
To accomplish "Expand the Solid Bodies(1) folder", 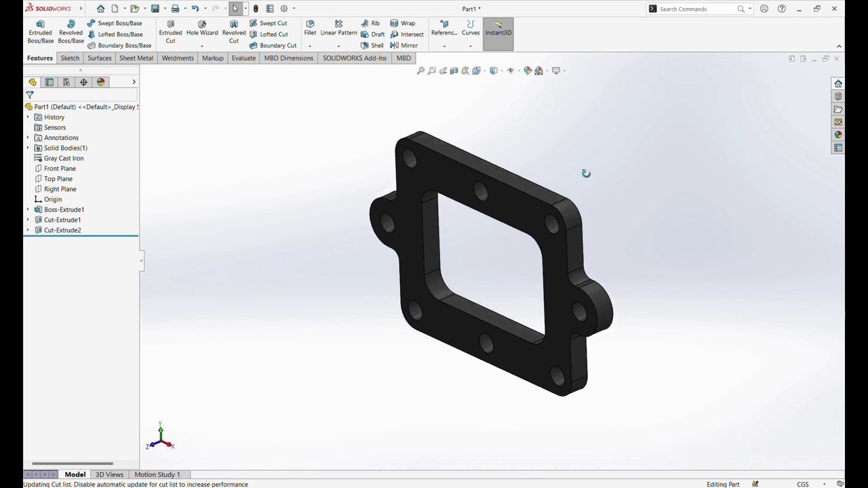I will pos(28,148).
